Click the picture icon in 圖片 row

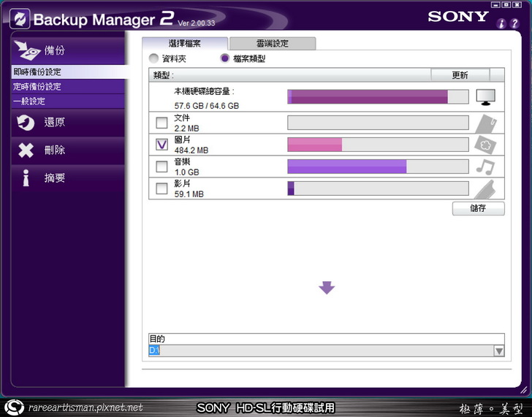point(485,145)
